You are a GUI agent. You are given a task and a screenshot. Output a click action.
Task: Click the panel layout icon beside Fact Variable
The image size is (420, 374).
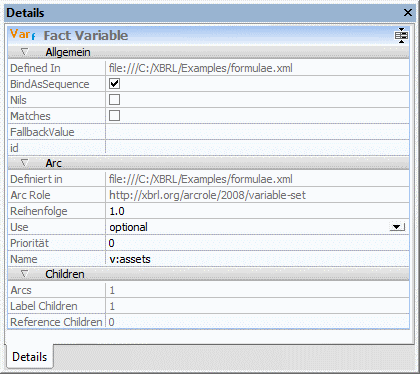tap(401, 35)
